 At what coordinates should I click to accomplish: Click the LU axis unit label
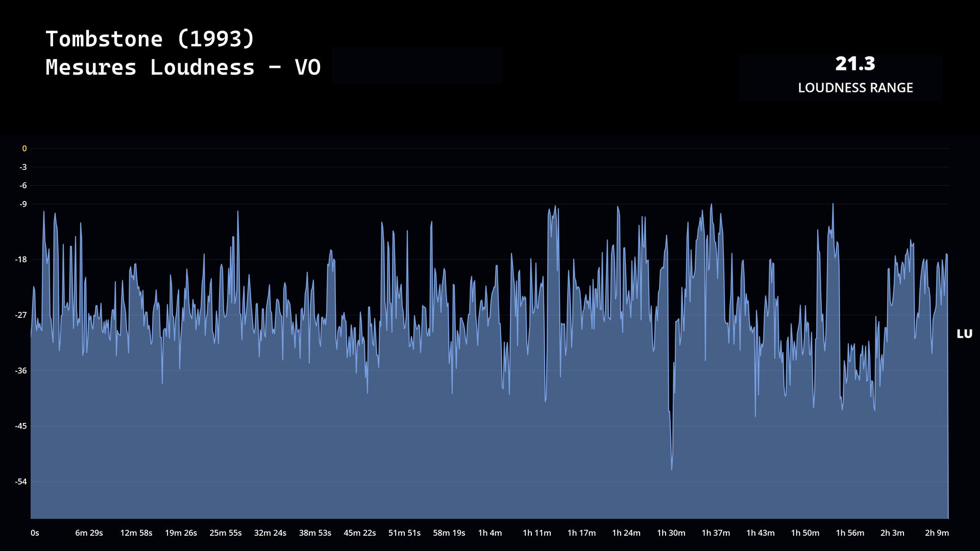tap(964, 334)
